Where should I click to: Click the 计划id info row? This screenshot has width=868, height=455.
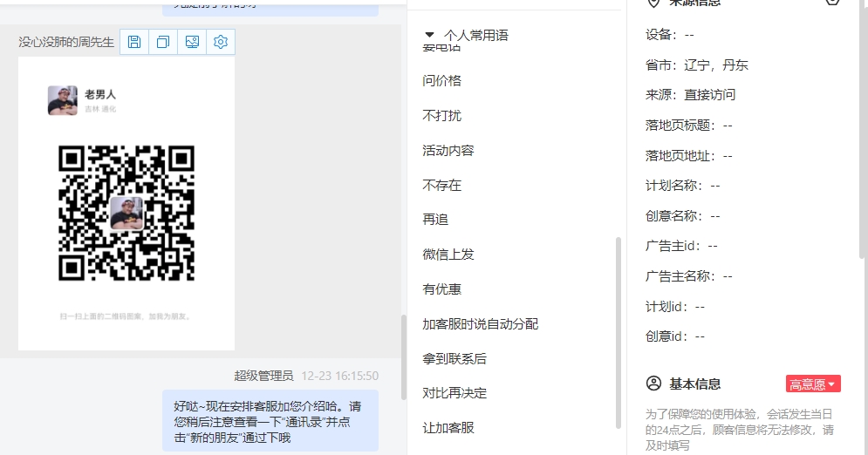(675, 306)
